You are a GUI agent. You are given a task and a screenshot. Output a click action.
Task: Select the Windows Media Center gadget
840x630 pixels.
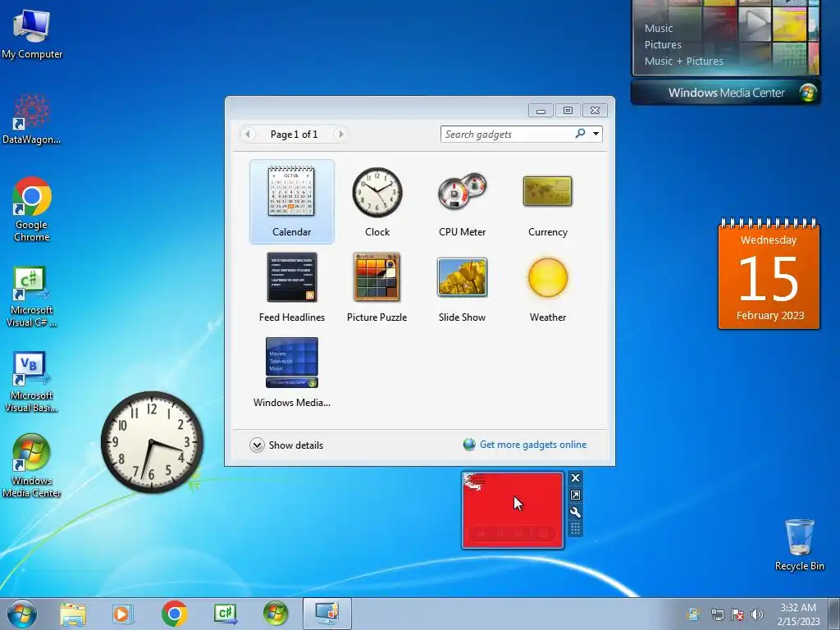tap(291, 372)
